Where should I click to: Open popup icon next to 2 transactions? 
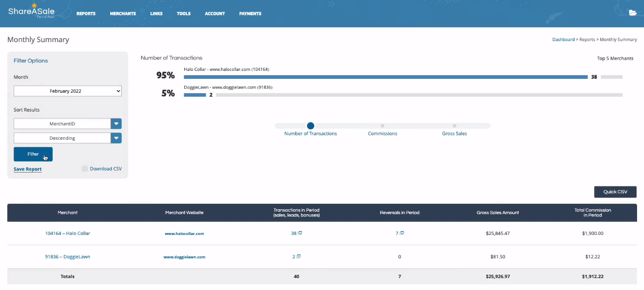point(298,257)
